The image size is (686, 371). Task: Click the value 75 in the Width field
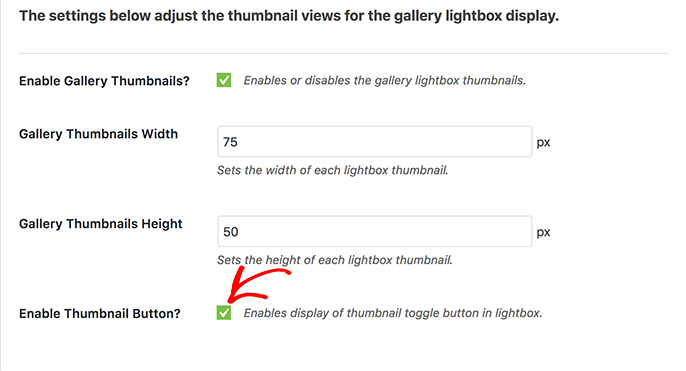[x=230, y=142]
